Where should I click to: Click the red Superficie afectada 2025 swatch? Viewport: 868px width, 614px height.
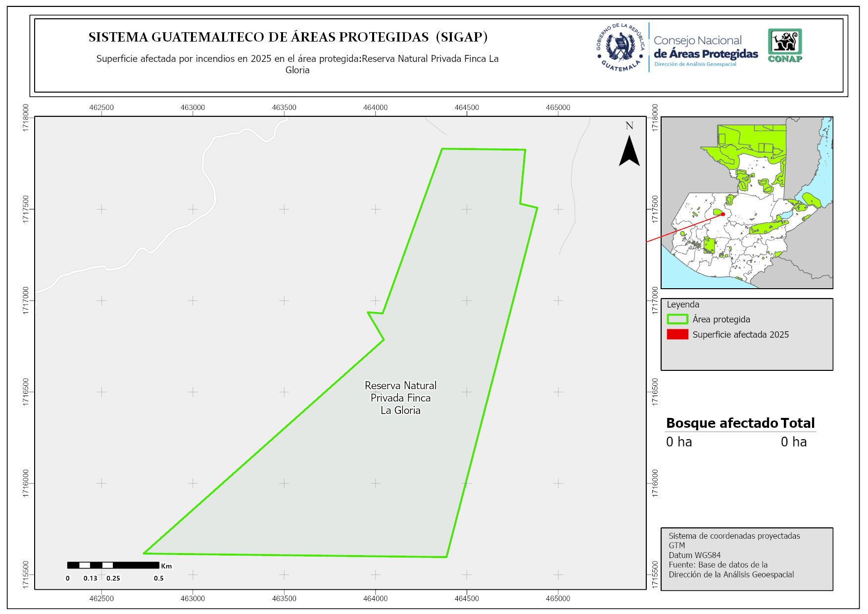click(677, 335)
